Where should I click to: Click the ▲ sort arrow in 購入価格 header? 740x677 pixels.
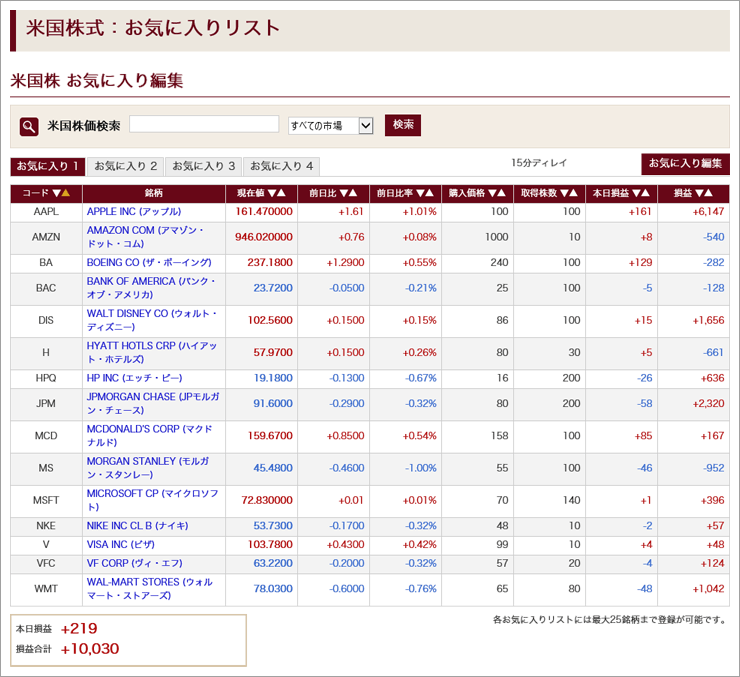click(502, 193)
